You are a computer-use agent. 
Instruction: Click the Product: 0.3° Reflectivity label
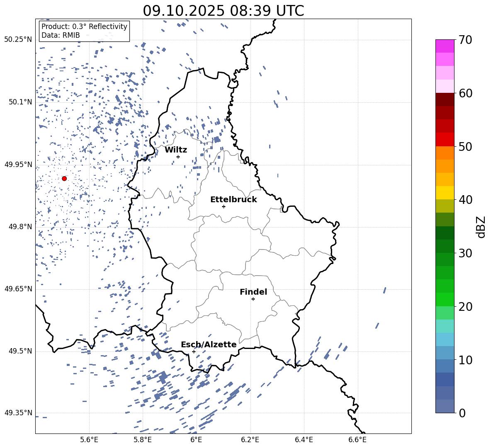(x=84, y=27)
